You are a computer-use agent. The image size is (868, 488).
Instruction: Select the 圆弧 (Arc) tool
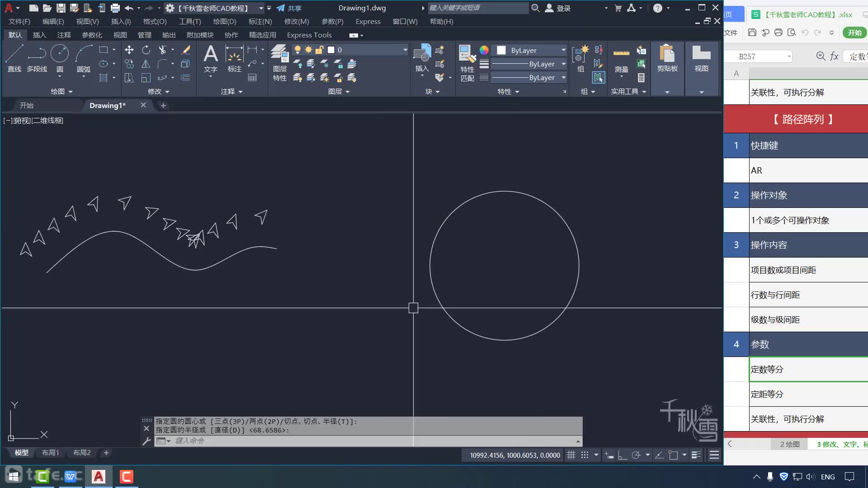[84, 59]
